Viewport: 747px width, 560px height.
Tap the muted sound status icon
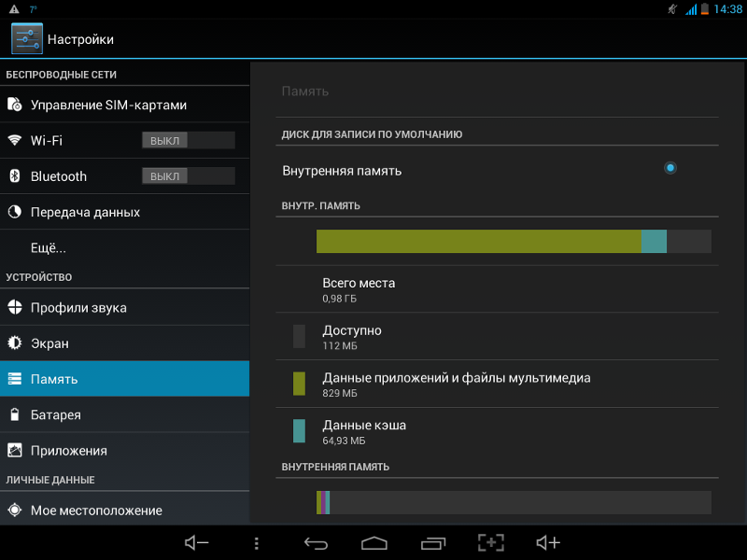[x=672, y=9]
